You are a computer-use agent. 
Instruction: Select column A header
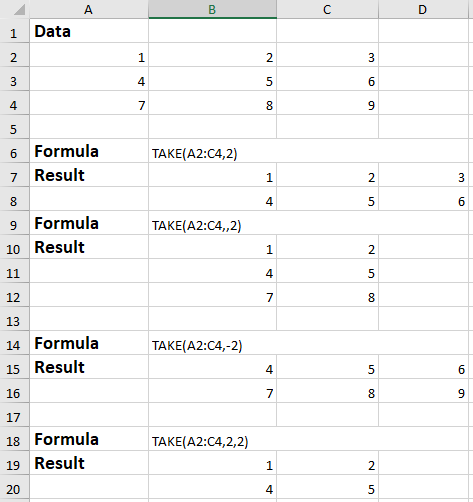click(89, 9)
